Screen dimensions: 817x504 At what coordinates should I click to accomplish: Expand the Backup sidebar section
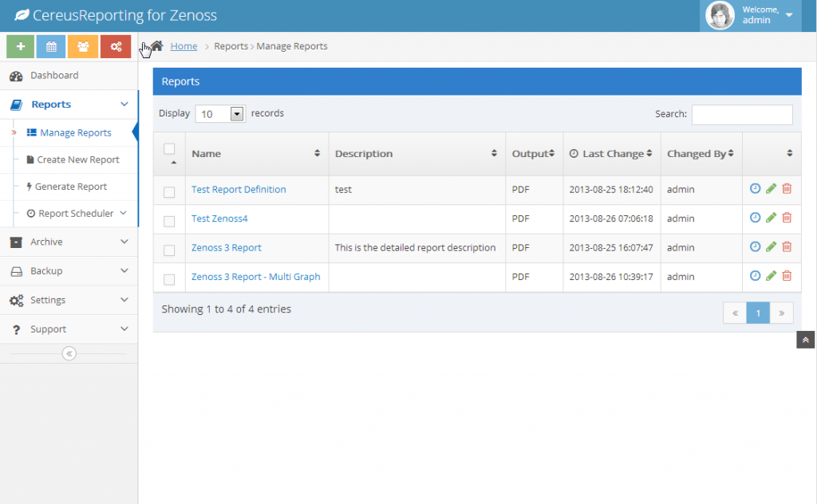click(69, 271)
